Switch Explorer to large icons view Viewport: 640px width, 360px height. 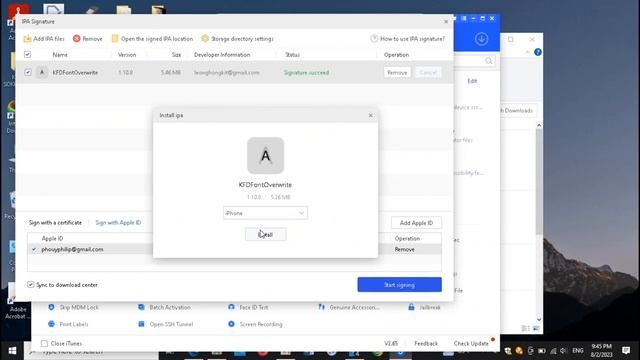click(x=536, y=328)
